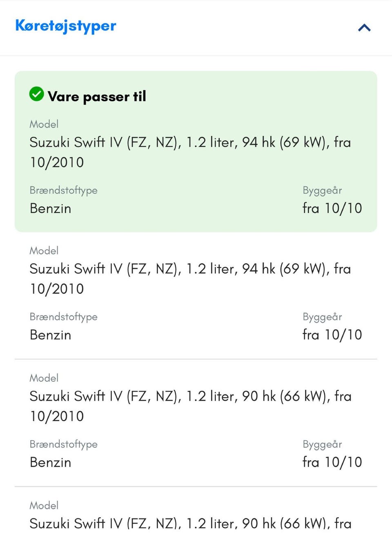Select the 94 hk Swift entry below green card
The width and height of the screenshot is (392, 557).
[x=190, y=279]
